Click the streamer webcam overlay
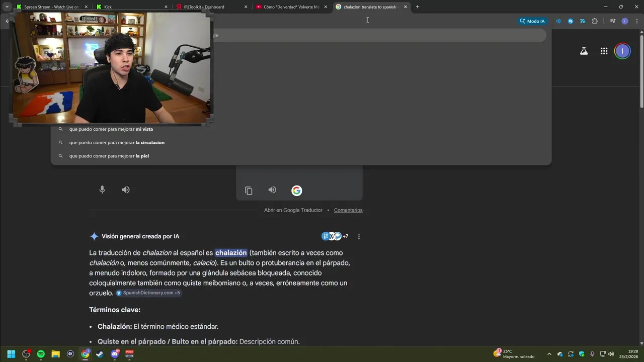Screen dimensions: 644x362 [111, 68]
